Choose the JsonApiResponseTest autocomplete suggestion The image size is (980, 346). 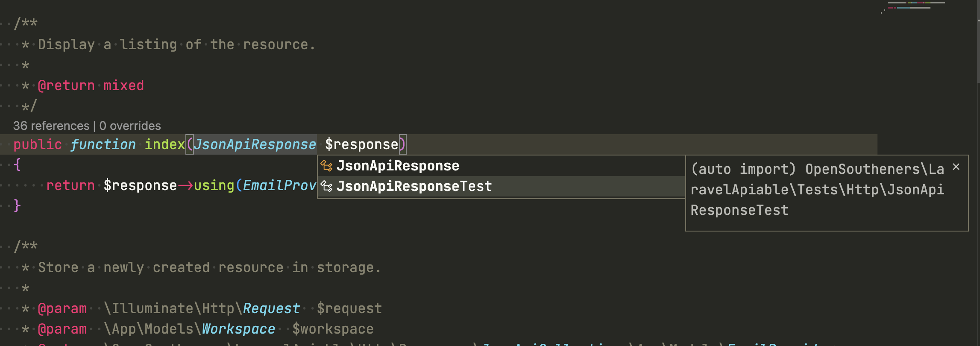(414, 186)
